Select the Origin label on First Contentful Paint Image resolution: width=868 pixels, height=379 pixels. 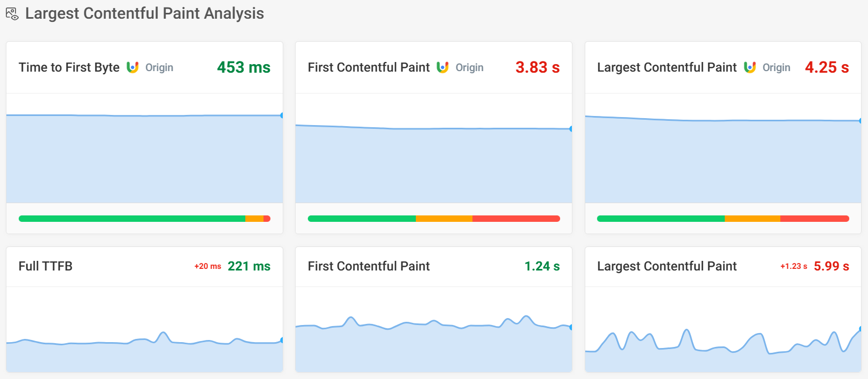coord(469,67)
